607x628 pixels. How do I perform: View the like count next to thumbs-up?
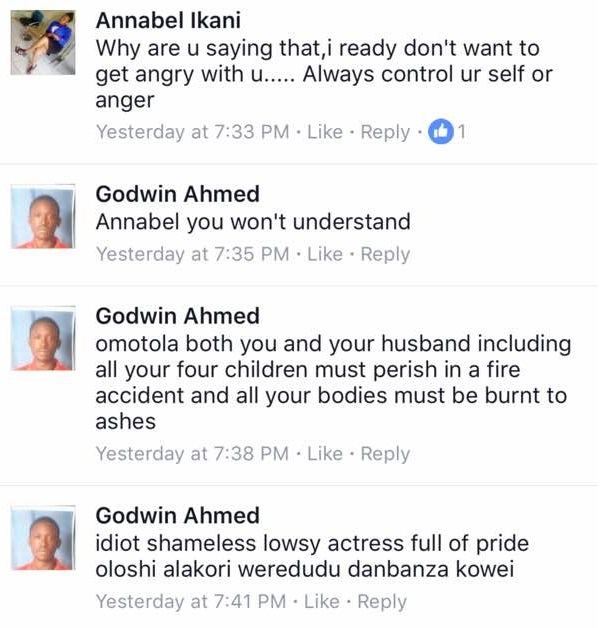(x=462, y=131)
